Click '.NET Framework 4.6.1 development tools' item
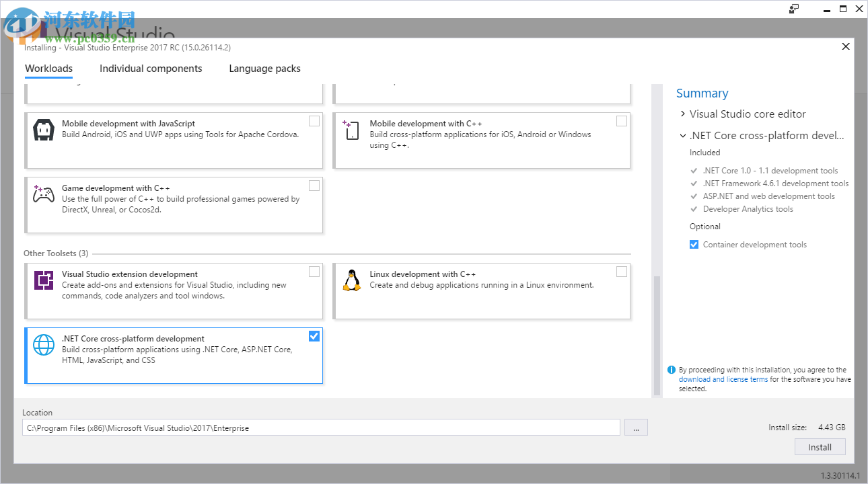 click(776, 184)
